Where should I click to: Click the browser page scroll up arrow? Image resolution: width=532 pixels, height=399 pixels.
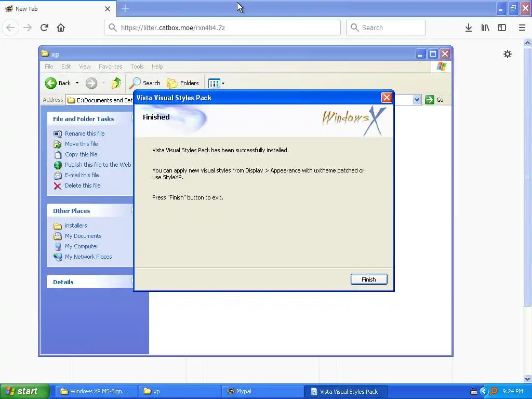point(527,43)
